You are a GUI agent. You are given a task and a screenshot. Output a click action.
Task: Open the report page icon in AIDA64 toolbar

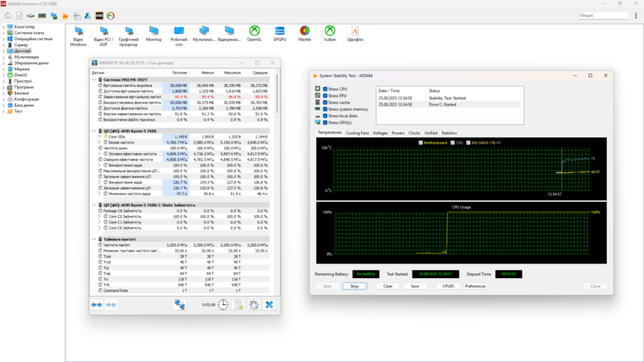[x=19, y=16]
